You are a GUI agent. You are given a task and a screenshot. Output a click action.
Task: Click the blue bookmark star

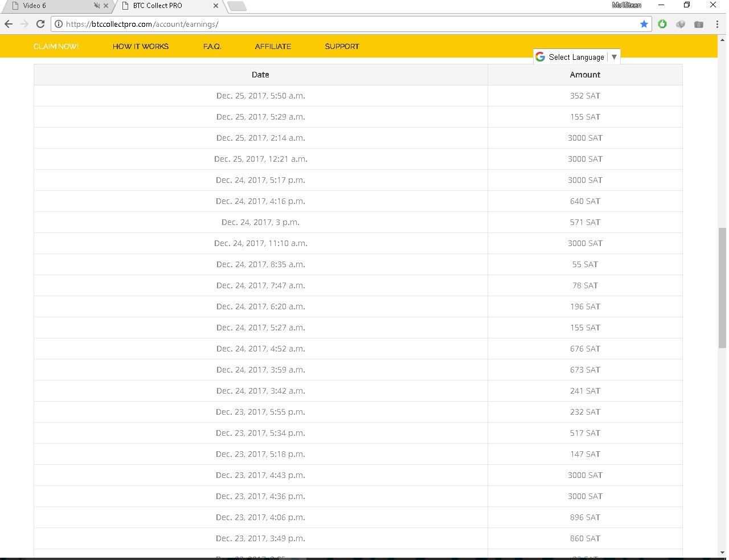[x=644, y=24]
